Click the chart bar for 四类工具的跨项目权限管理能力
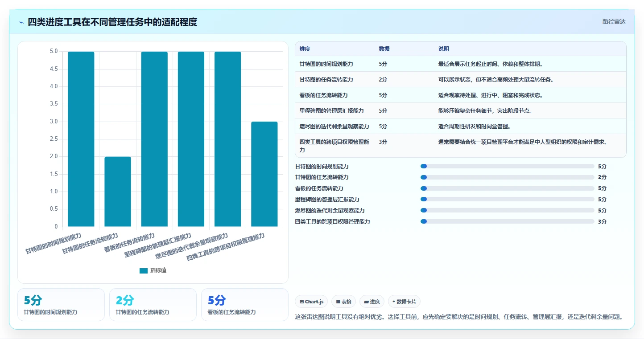The height and width of the screenshot is (339, 644). point(264,174)
